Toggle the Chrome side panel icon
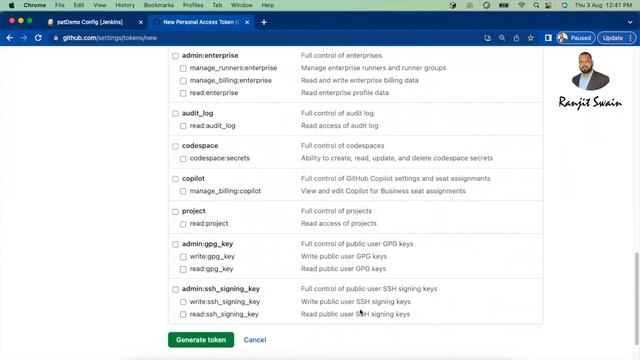Viewport: 640px width, 360px height. pyautogui.click(x=548, y=38)
